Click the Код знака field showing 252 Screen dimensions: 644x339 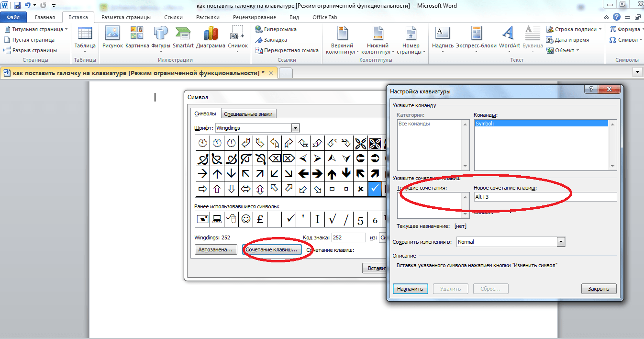(349, 237)
